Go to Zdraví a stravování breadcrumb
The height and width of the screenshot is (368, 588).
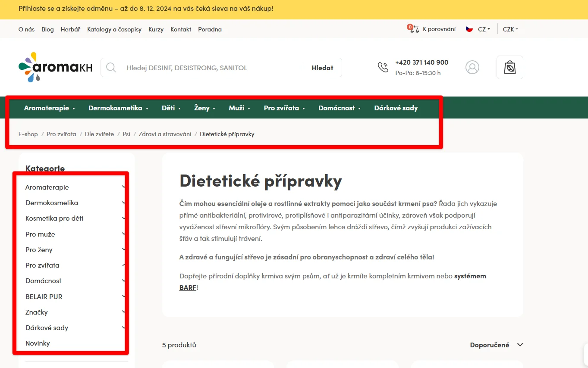[x=165, y=134]
